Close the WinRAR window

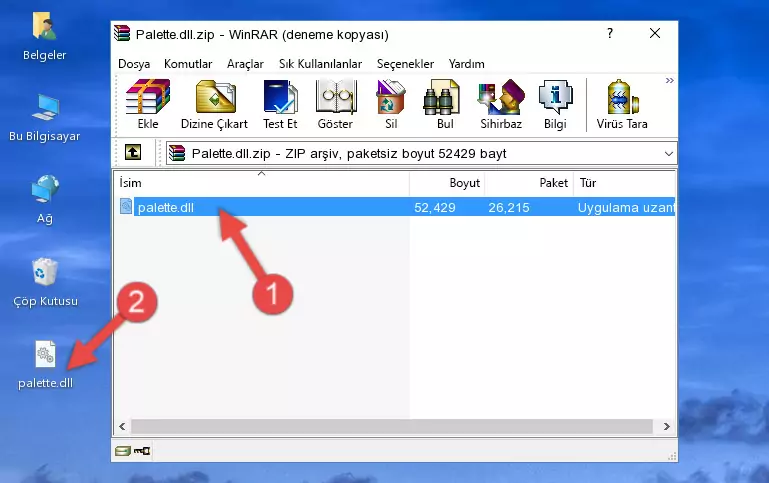[x=655, y=33]
